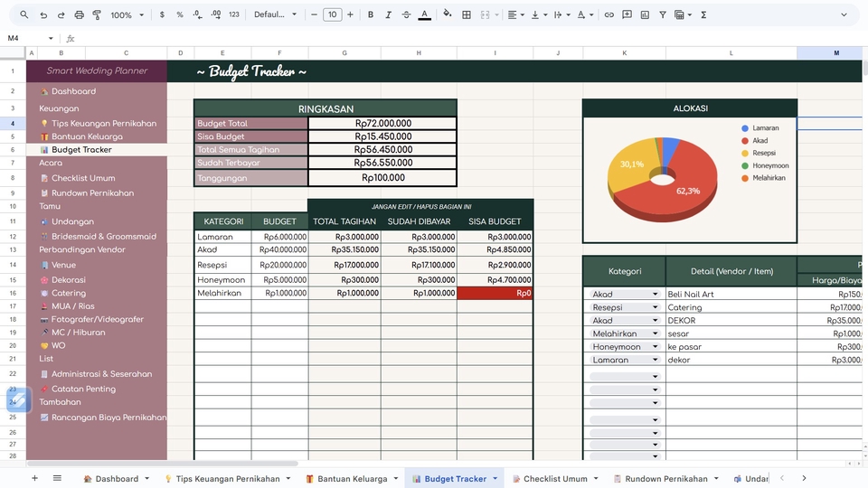Click the Add sheet plus button

click(35, 478)
